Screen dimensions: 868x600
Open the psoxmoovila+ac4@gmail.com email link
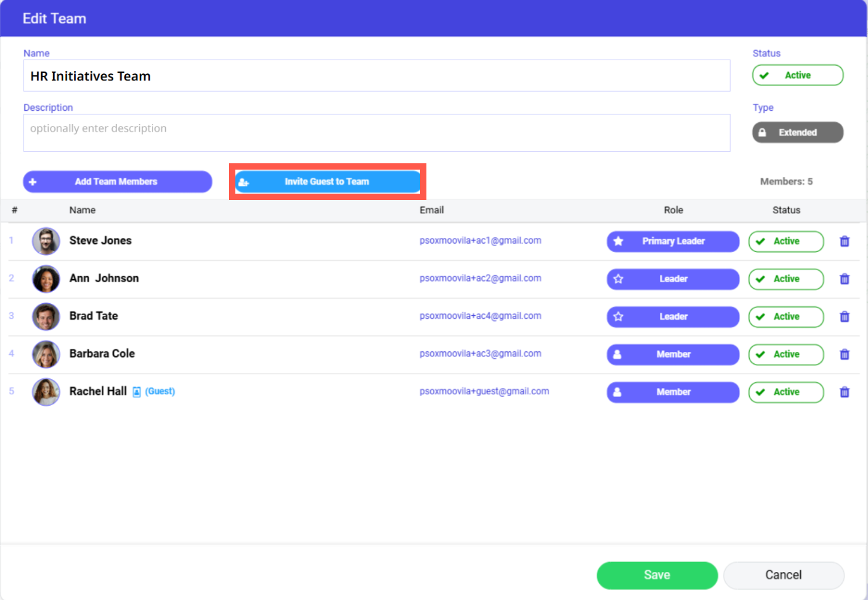tap(480, 316)
